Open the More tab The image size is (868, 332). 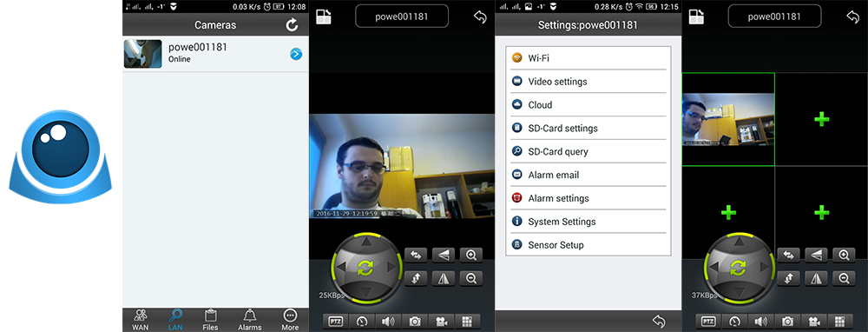(290, 320)
